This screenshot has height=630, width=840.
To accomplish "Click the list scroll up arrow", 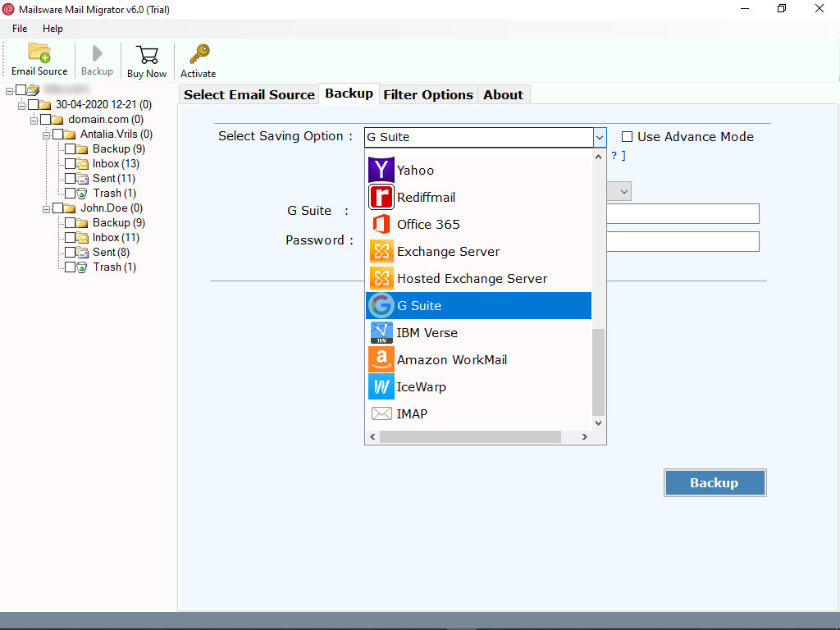I will pos(598,157).
